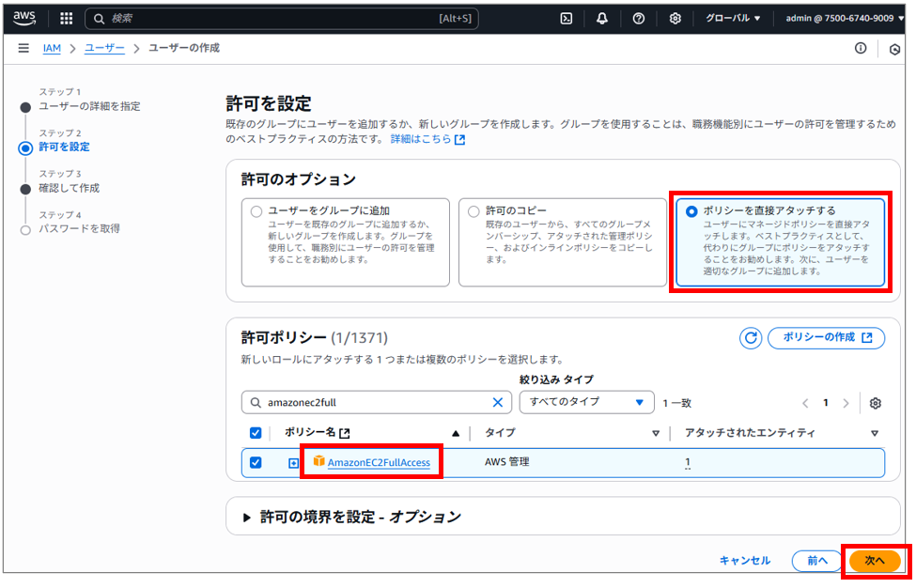Open the settings gear in top bar
Screen dimensions: 916x588
click(675, 19)
